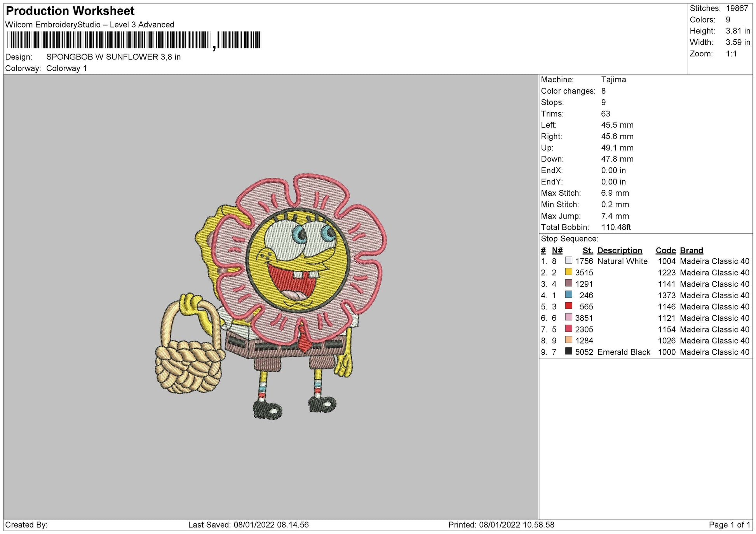
Task: Click the 'Stop Sequence:' heading
Action: pos(570,239)
